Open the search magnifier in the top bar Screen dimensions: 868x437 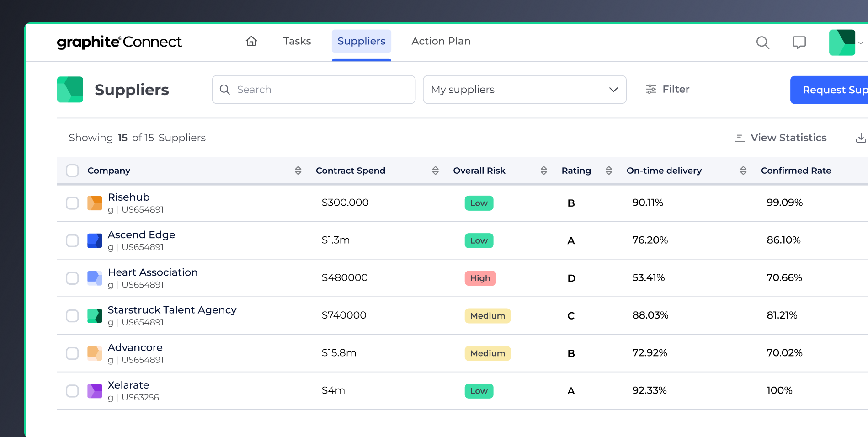762,43
